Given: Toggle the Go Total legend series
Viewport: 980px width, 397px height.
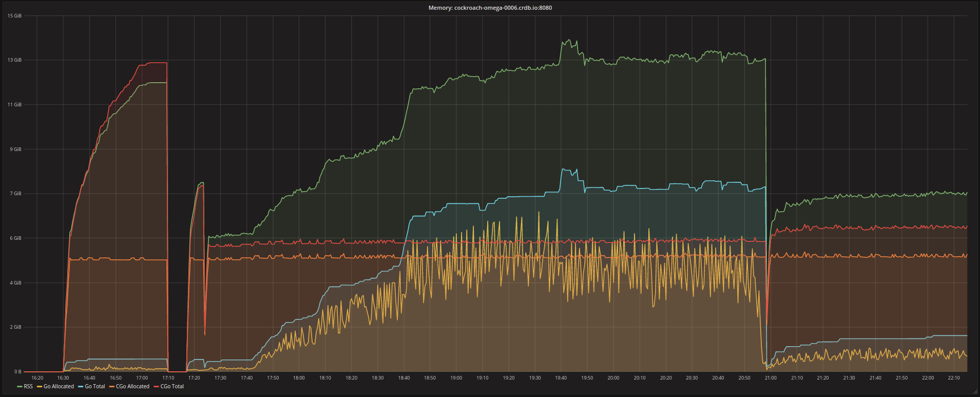Looking at the screenshot, I should [95, 386].
